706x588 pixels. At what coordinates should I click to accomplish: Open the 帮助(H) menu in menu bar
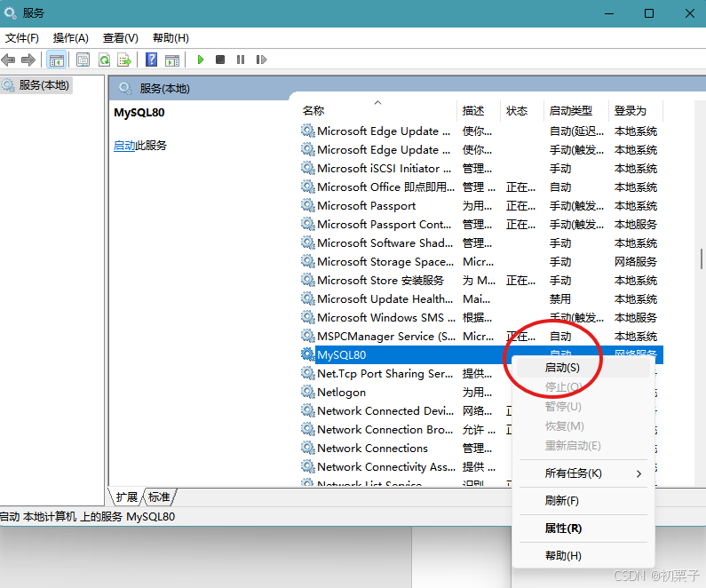click(x=171, y=38)
